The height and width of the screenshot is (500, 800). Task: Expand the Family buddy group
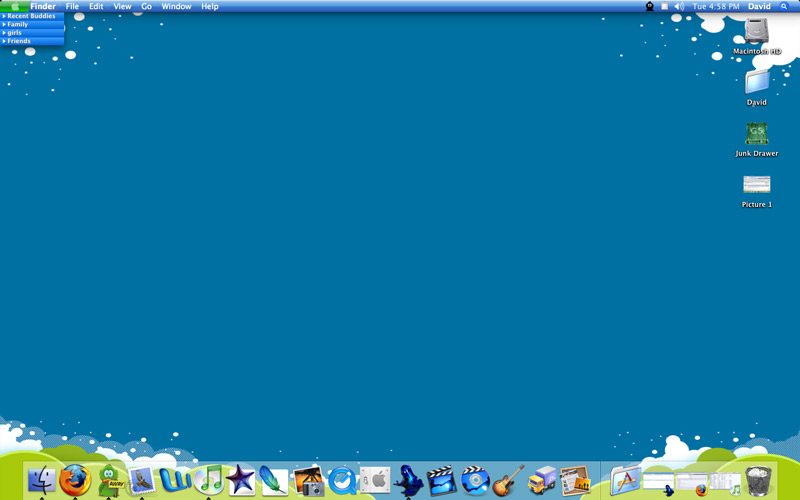tap(32, 24)
